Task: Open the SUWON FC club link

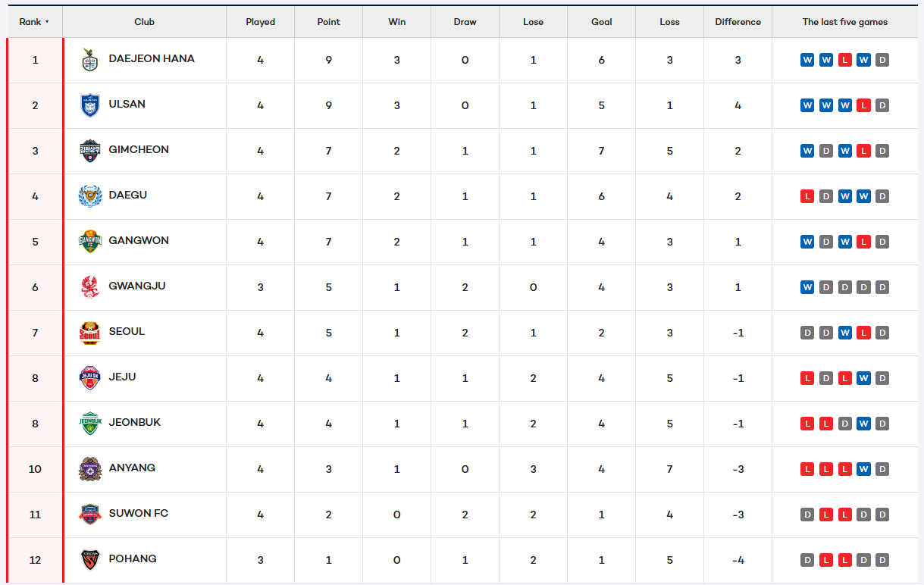Action: click(x=138, y=513)
